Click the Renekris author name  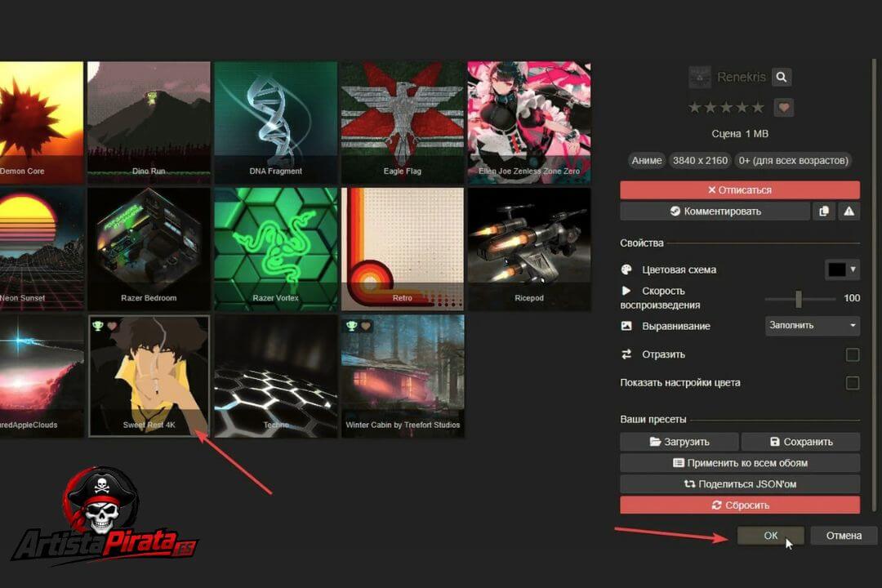click(742, 77)
